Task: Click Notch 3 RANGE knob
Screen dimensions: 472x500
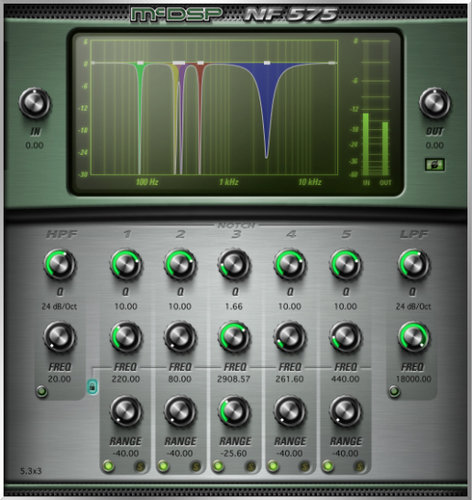Action: (234, 411)
